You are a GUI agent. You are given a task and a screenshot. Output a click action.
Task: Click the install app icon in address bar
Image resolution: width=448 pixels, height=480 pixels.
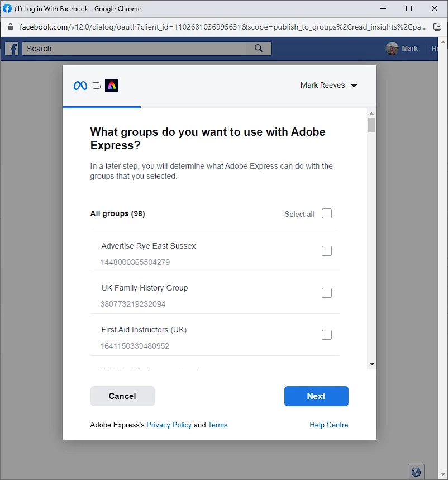click(437, 27)
